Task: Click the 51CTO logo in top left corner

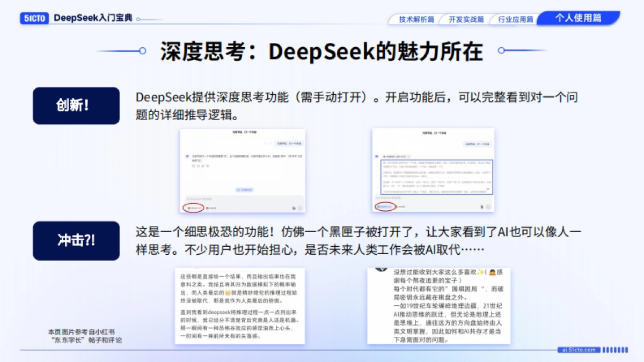Action: [33, 17]
